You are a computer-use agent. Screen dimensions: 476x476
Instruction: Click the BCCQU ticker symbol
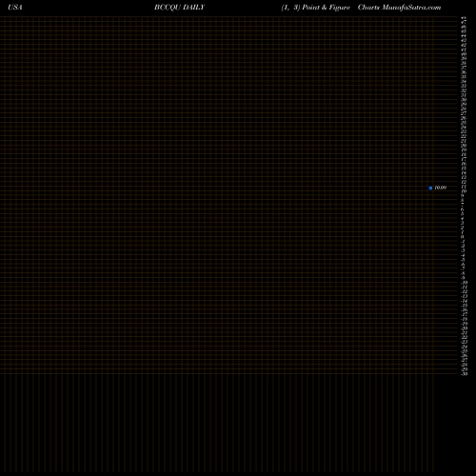pos(168,8)
